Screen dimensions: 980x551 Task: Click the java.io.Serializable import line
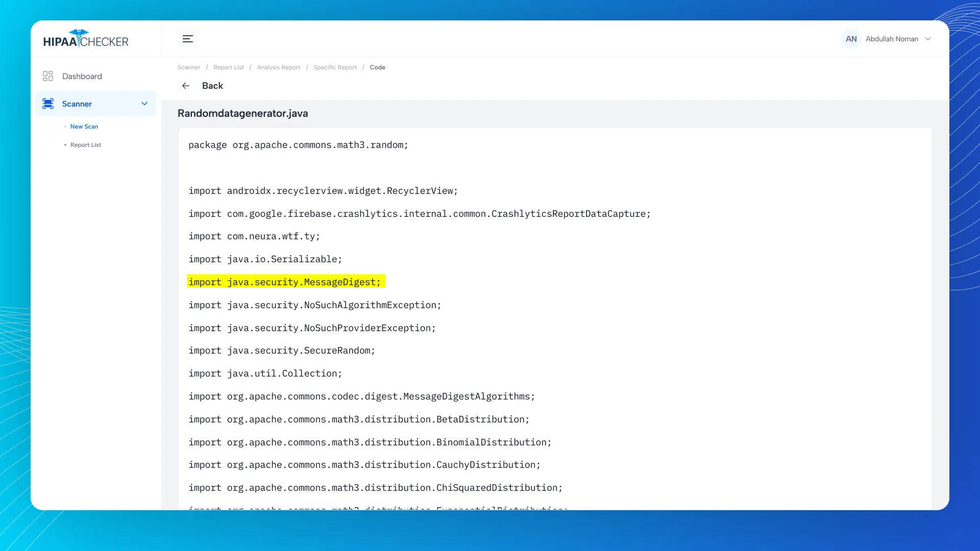coord(265,259)
